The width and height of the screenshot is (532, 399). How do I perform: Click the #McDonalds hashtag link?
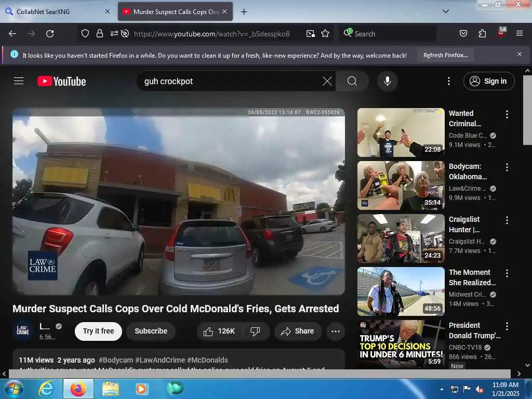[207, 360]
